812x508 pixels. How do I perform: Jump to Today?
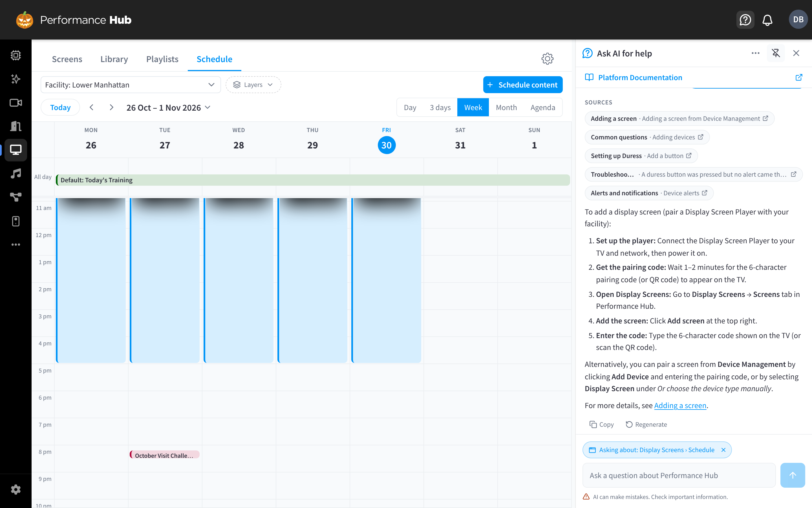[60, 108]
